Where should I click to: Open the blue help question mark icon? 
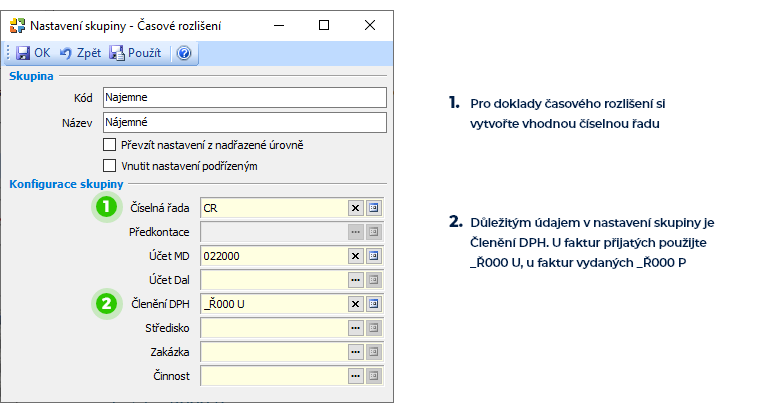[x=184, y=53]
